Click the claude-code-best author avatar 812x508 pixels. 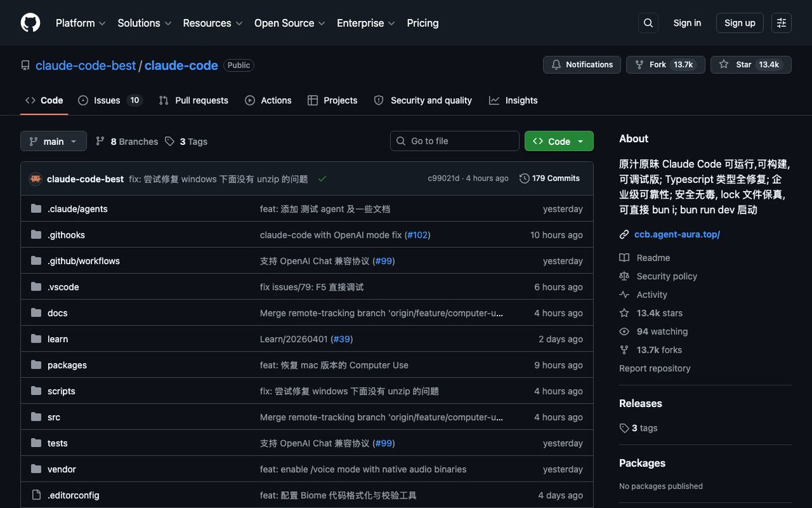(36, 179)
